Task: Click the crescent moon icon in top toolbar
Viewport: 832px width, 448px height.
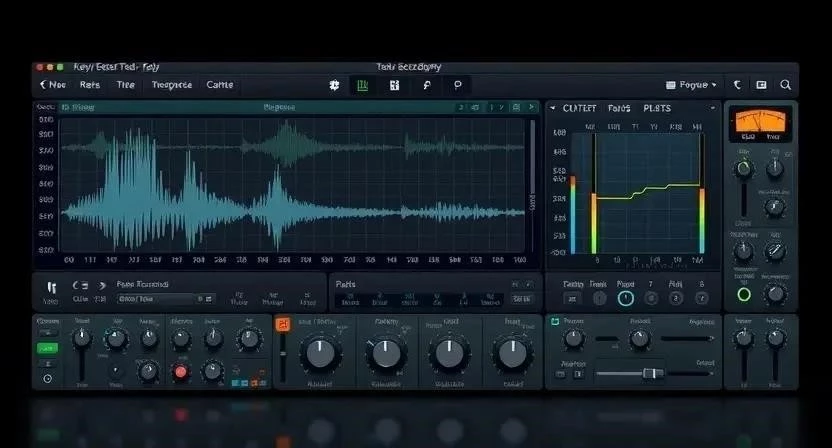Action: 738,86
